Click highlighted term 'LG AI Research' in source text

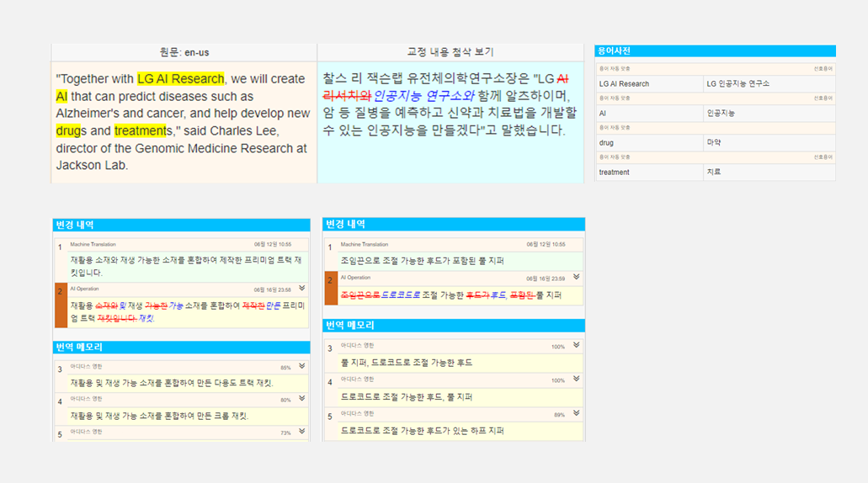[181, 79]
